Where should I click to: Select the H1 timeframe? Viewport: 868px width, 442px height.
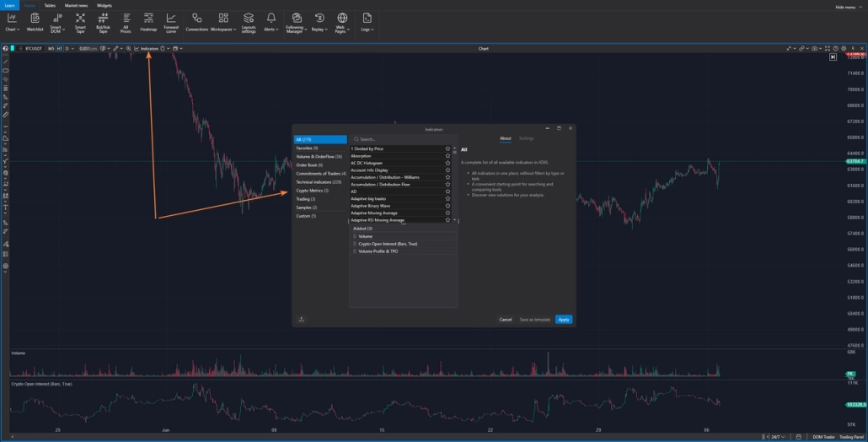59,49
